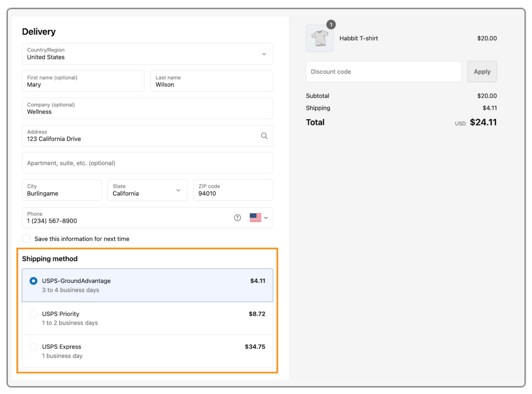Image resolution: width=532 pixels, height=394 pixels.
Task: Open the Country/Region dropdown
Action: tap(147, 54)
